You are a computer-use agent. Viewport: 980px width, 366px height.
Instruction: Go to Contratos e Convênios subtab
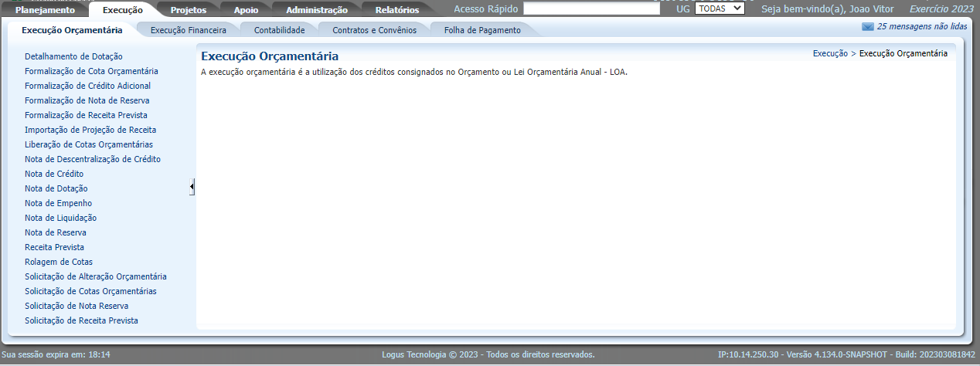pyautogui.click(x=374, y=30)
